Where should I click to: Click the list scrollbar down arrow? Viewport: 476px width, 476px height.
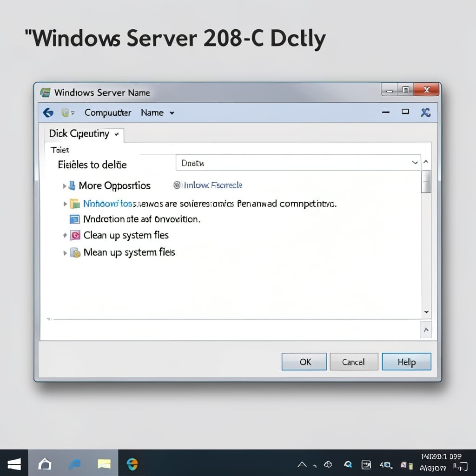(426, 312)
